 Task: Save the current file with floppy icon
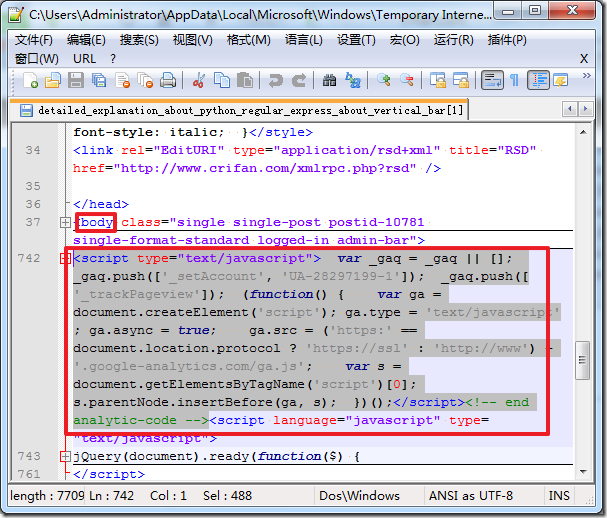[76, 81]
